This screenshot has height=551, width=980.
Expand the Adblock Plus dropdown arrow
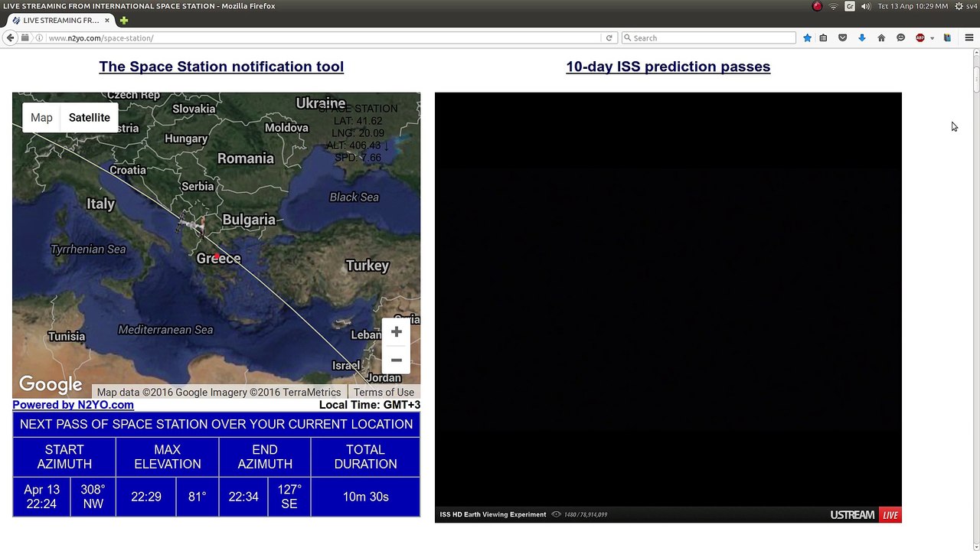[932, 38]
